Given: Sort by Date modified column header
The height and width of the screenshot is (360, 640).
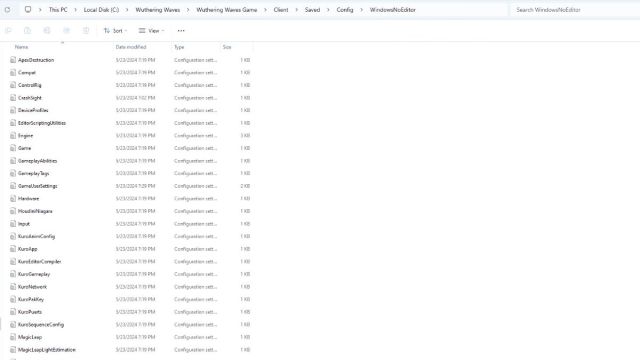Looking at the screenshot, I should pyautogui.click(x=131, y=47).
